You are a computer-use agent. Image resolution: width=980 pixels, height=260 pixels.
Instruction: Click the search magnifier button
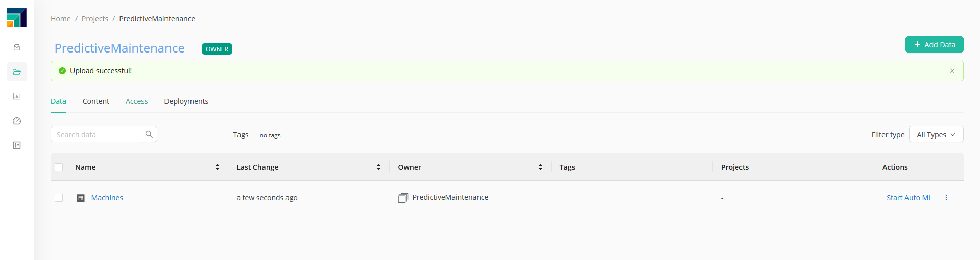tap(149, 134)
